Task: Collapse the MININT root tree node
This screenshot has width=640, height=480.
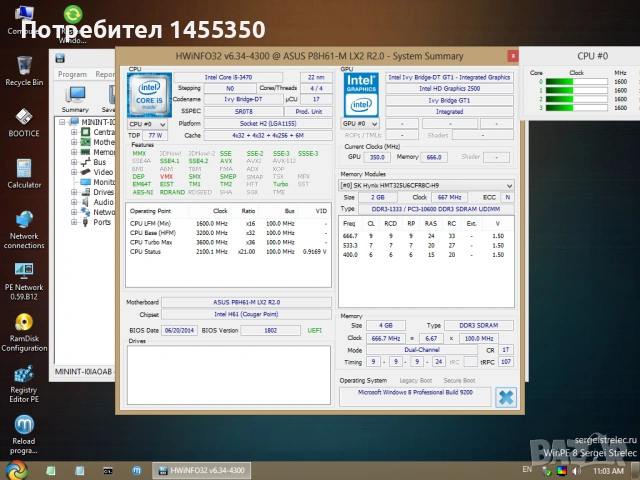Action: coord(62,122)
